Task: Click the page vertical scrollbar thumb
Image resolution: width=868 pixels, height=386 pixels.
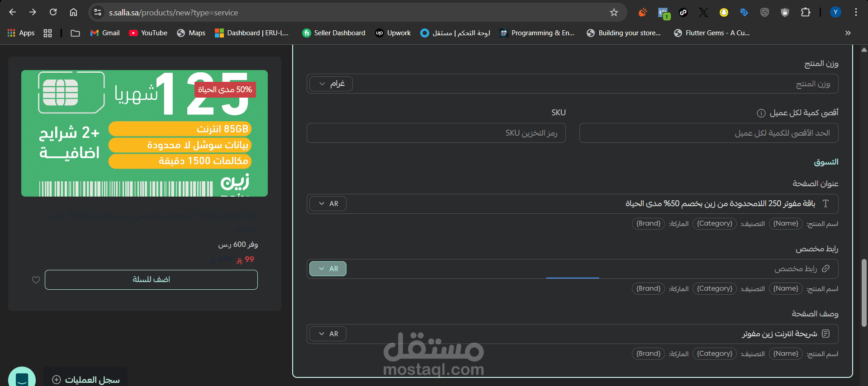Action: (x=864, y=293)
